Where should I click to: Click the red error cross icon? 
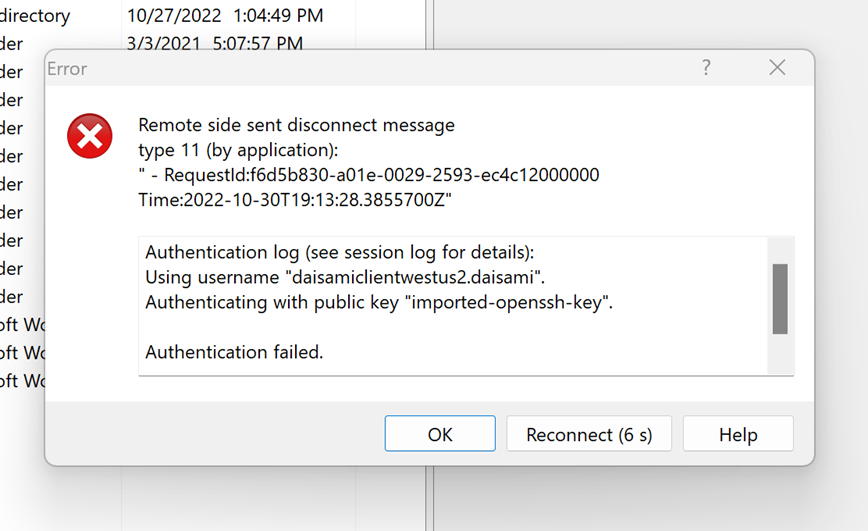pos(90,136)
